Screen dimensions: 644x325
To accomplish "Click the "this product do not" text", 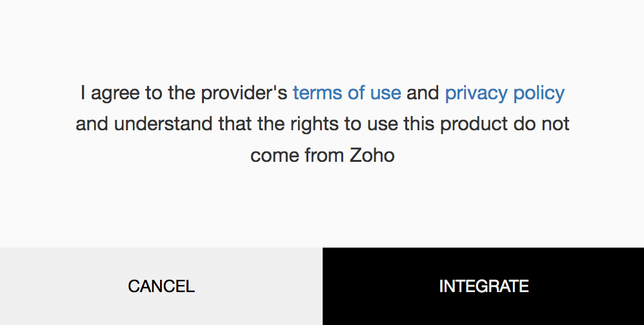I will click(x=487, y=124).
